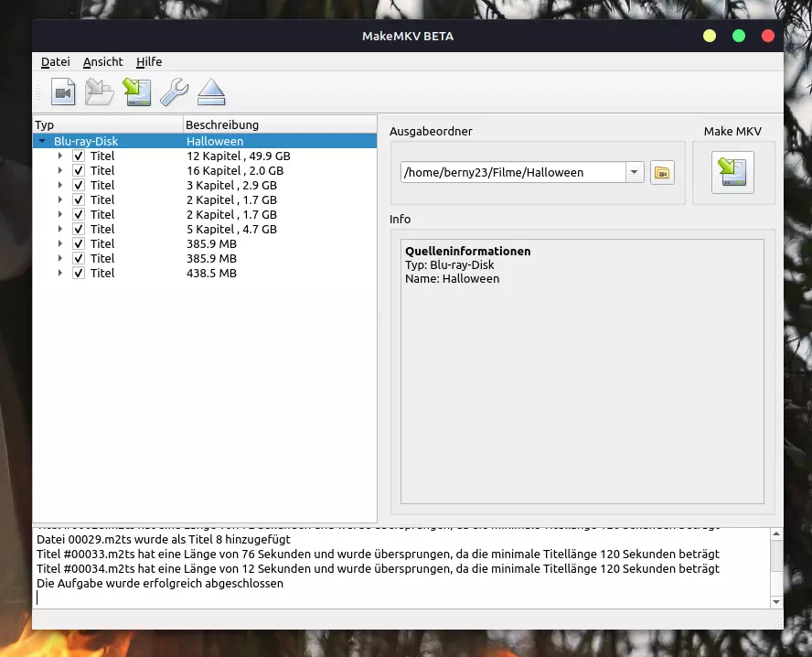The image size is (812, 657).
Task: Eject the disc using the eject icon
Action: tap(211, 92)
